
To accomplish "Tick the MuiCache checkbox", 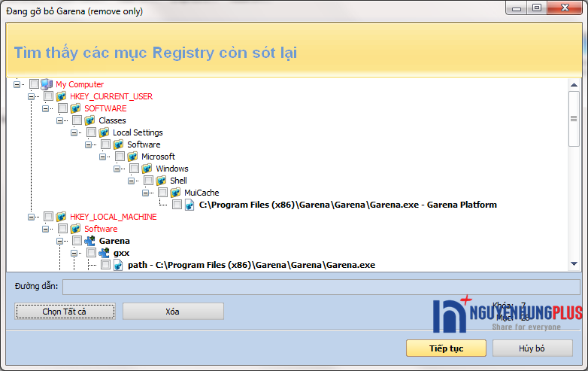I will [162, 192].
